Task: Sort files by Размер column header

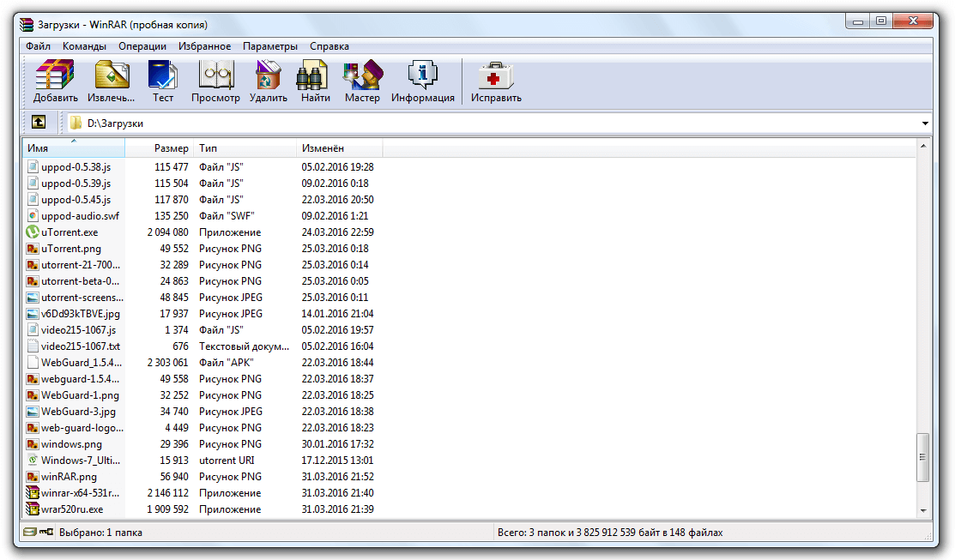Action: 160,148
